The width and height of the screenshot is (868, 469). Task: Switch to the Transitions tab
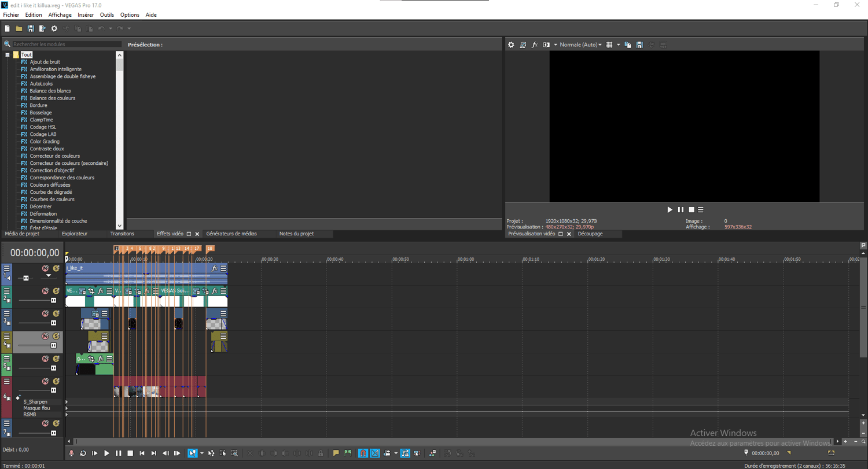point(122,234)
